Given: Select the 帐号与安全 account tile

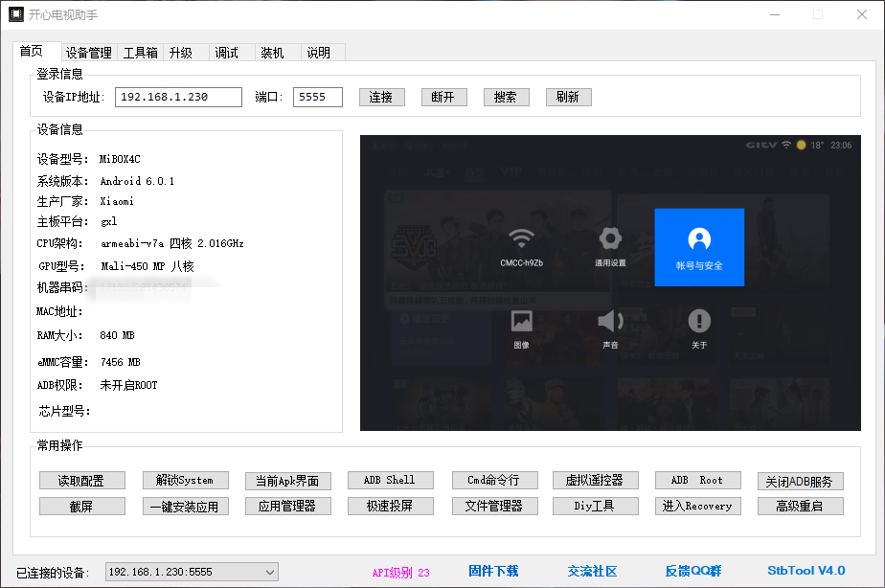Looking at the screenshot, I should pos(699,246).
